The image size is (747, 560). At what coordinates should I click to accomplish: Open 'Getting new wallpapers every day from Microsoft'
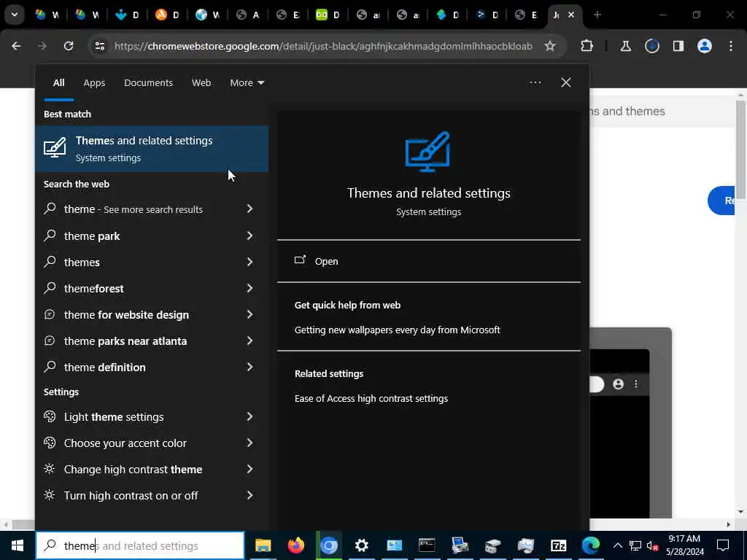coord(397,330)
